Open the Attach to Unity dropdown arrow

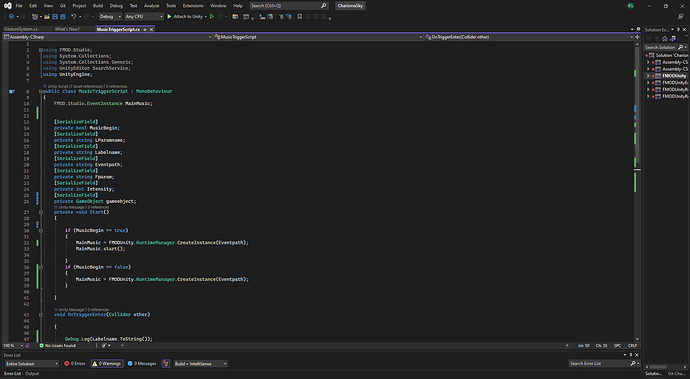(x=206, y=17)
